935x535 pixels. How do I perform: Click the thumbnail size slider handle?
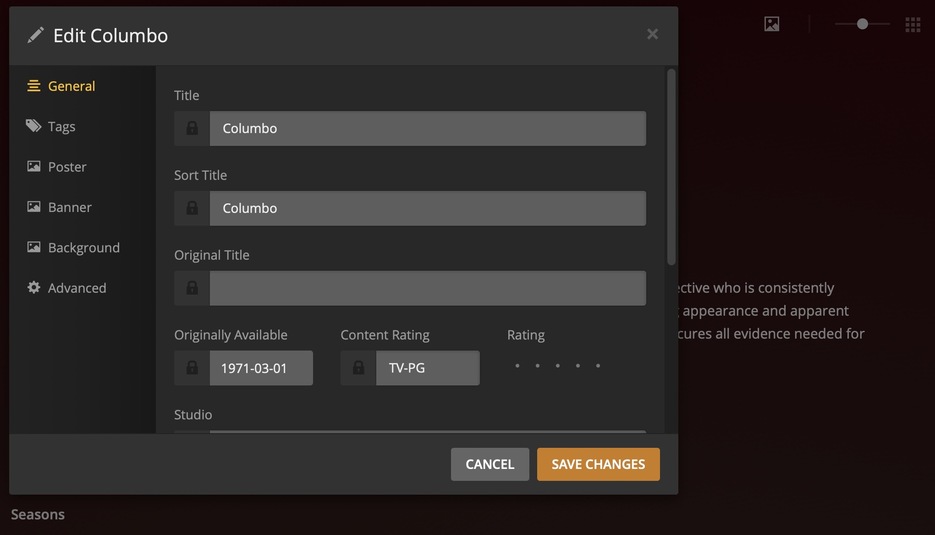tap(862, 24)
